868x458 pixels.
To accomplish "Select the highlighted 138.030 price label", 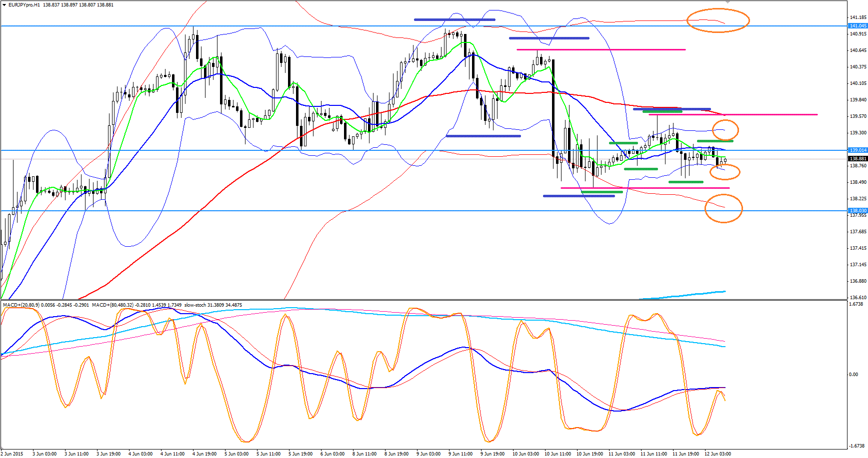I will (x=857, y=211).
